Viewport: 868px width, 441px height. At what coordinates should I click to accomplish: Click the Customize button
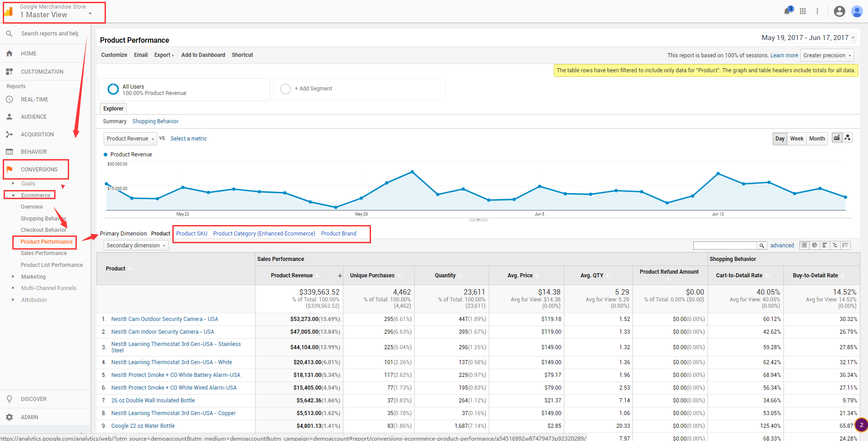pos(114,55)
